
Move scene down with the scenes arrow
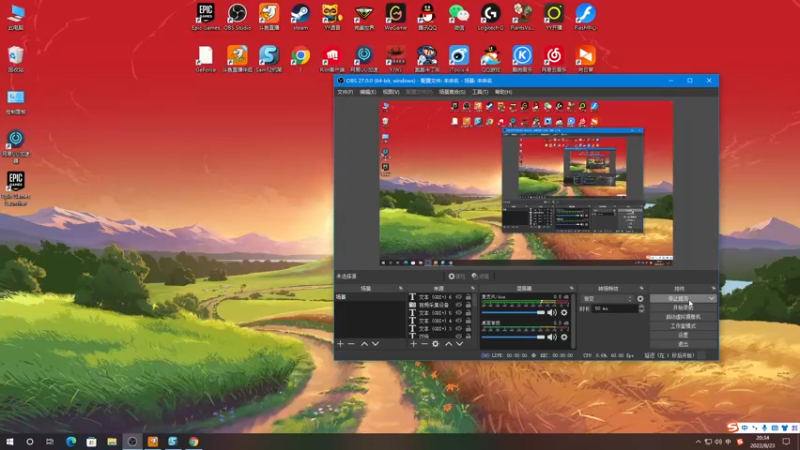click(375, 344)
